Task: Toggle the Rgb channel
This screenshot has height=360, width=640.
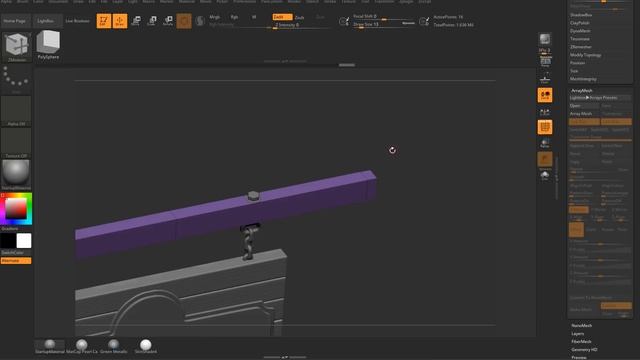Action: coord(234,17)
